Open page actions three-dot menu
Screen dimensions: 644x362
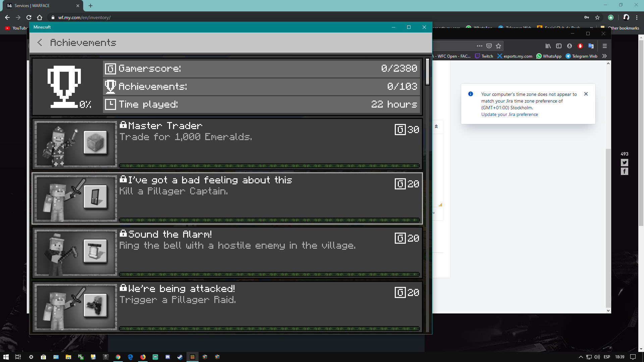tap(480, 46)
